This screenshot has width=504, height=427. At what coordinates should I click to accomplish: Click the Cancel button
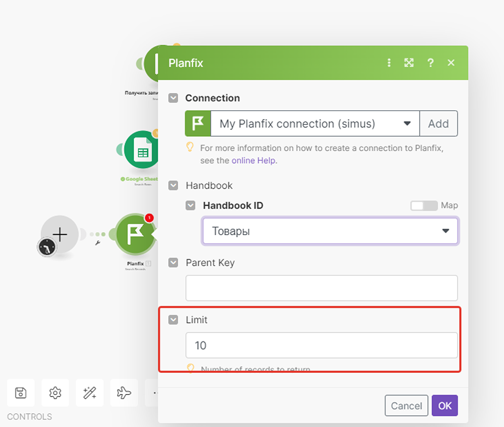coord(406,405)
